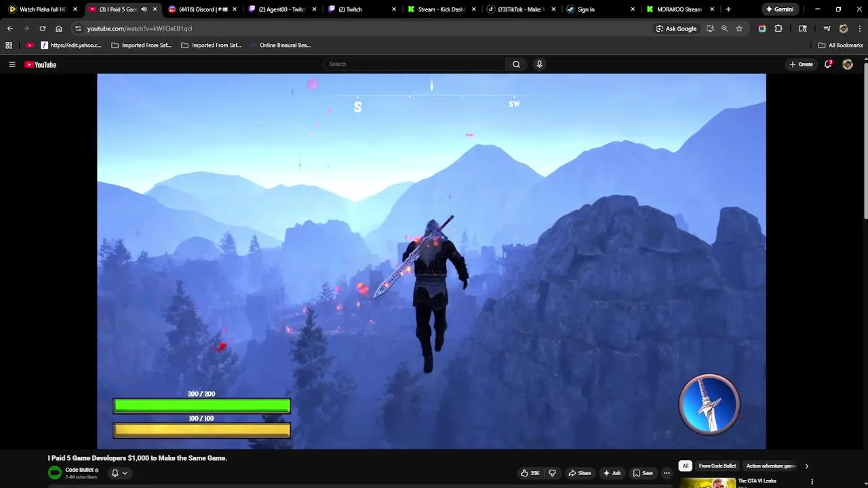Toggle the subscription notification bell for Code Bullet
This screenshot has height=488, width=868.
pos(115,473)
